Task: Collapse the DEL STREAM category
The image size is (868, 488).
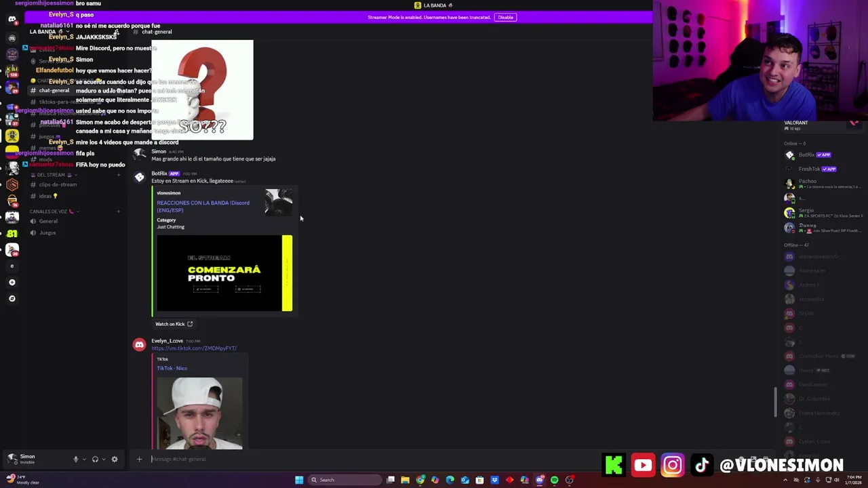Action: (x=54, y=175)
